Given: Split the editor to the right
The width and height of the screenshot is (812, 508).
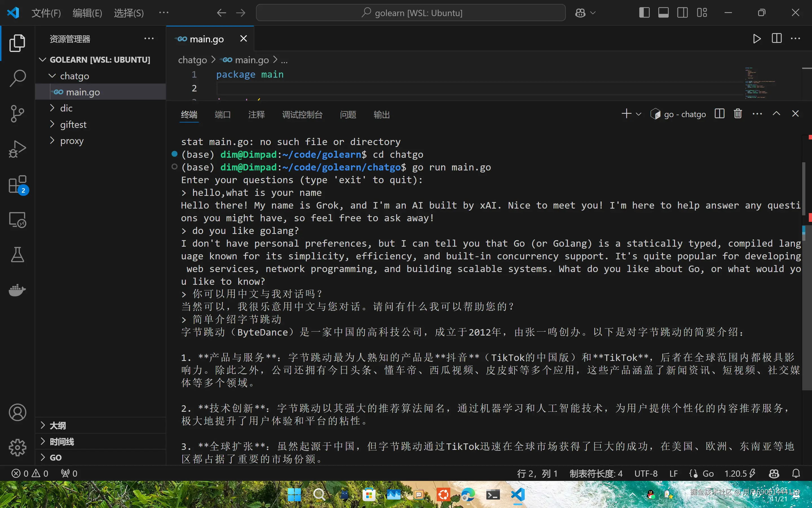Looking at the screenshot, I should coord(776,39).
